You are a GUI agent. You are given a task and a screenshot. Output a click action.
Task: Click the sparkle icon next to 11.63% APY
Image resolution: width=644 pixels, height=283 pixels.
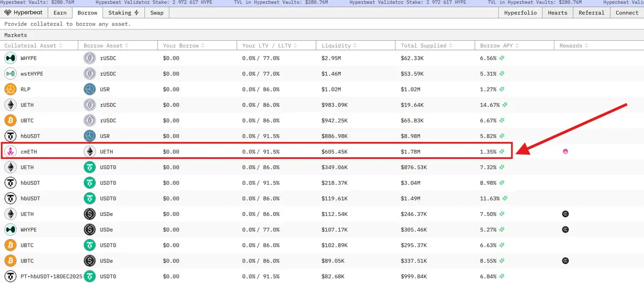pyautogui.click(x=504, y=198)
